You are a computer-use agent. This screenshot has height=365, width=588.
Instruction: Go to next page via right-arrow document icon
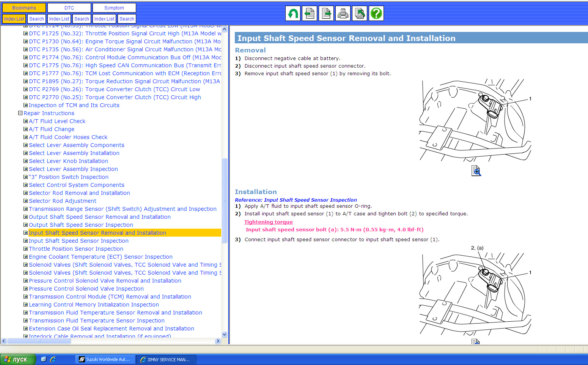[x=326, y=14]
